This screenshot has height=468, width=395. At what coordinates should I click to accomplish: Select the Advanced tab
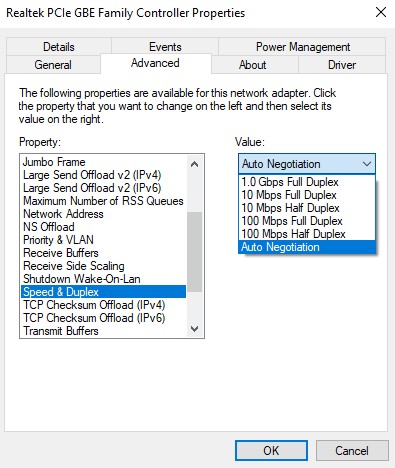tap(155, 63)
